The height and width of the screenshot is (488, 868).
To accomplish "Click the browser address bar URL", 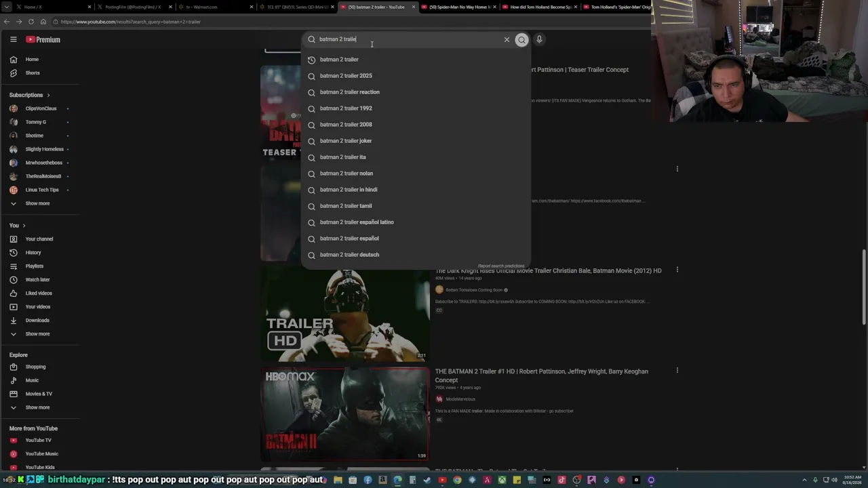I will tap(130, 22).
